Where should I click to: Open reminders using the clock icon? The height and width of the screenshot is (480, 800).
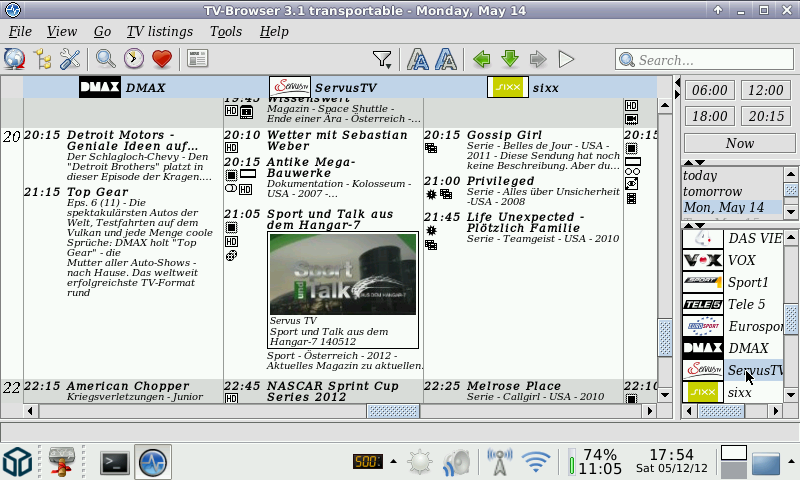coord(133,59)
